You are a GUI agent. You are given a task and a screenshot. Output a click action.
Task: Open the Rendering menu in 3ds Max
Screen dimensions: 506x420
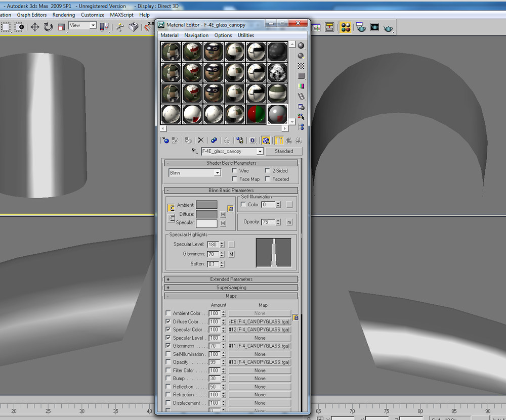(x=64, y=15)
